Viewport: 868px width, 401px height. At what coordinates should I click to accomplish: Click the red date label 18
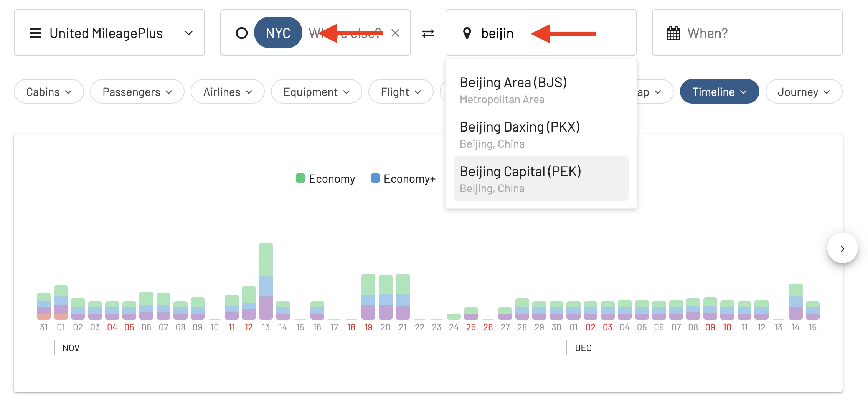[351, 327]
